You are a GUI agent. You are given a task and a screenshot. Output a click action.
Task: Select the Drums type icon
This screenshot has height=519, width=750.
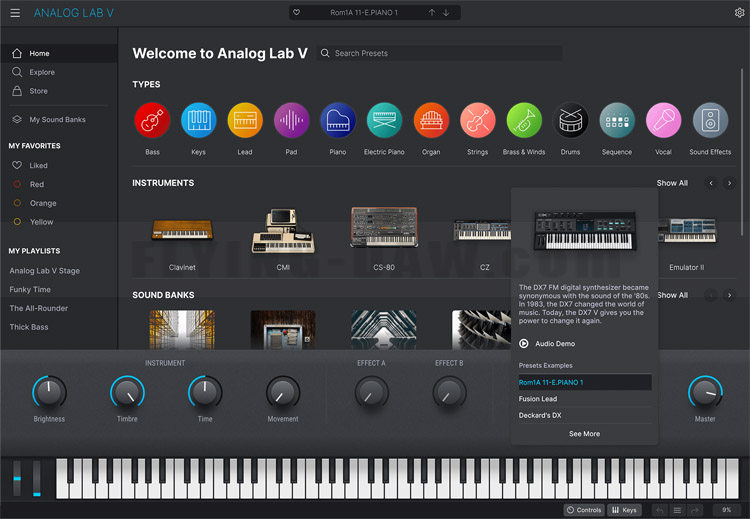[x=570, y=120]
